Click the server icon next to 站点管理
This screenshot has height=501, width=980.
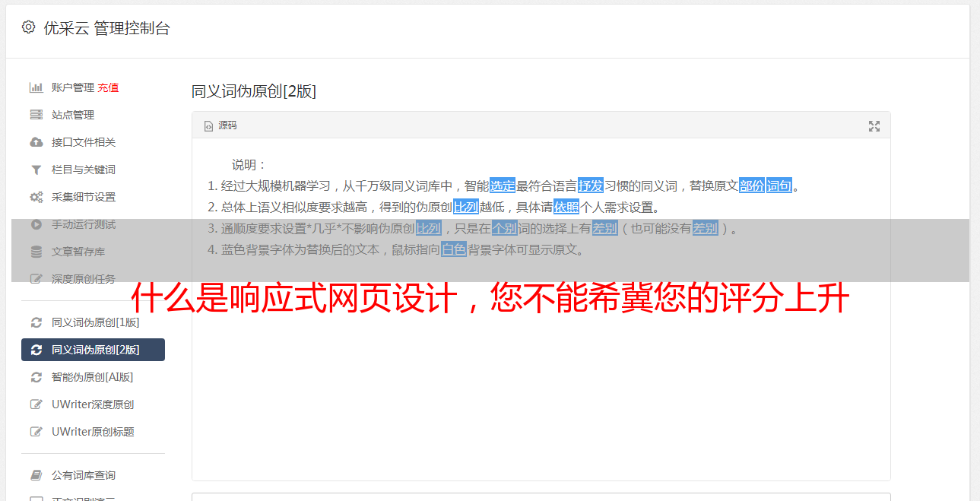36,115
